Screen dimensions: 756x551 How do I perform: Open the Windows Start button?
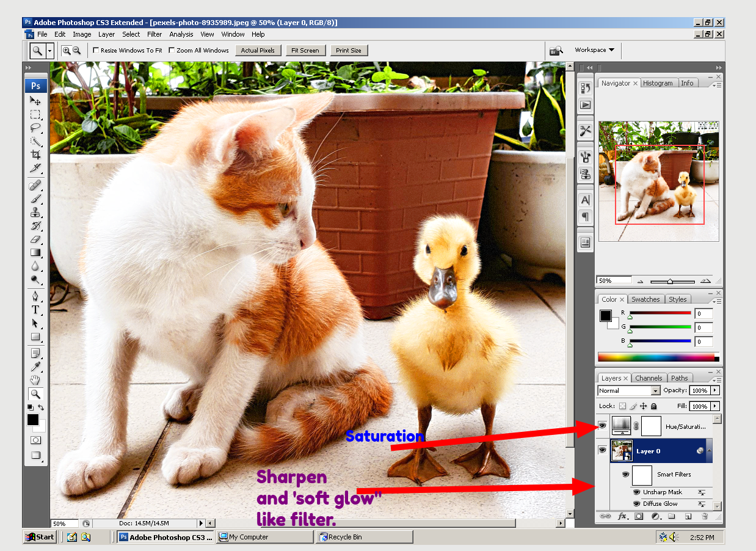coord(40,537)
